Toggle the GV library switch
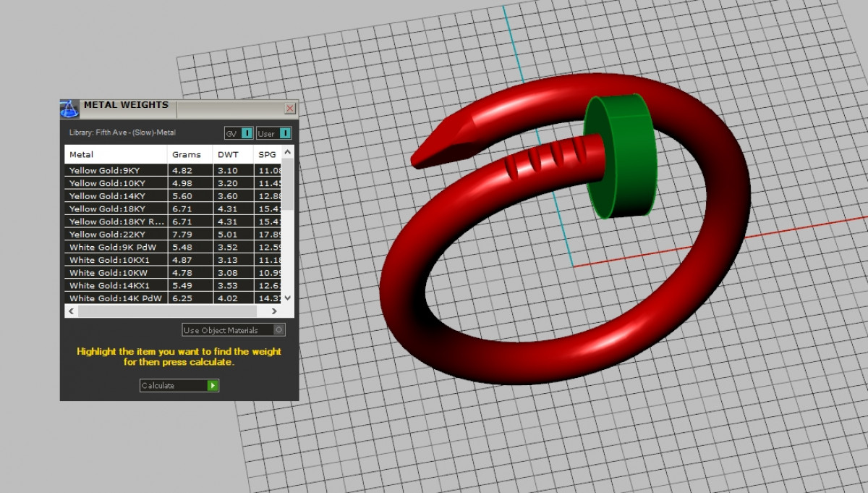This screenshot has height=493, width=868. [x=247, y=133]
